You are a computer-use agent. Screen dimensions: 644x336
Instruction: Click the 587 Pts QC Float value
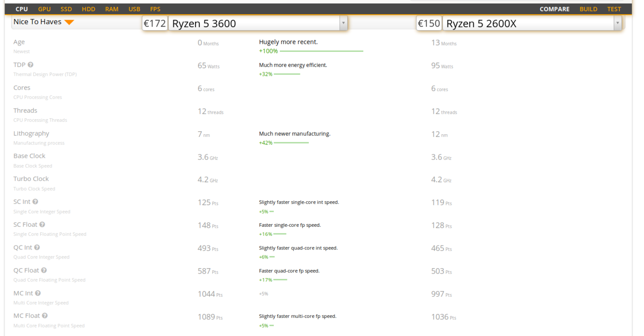[208, 271]
